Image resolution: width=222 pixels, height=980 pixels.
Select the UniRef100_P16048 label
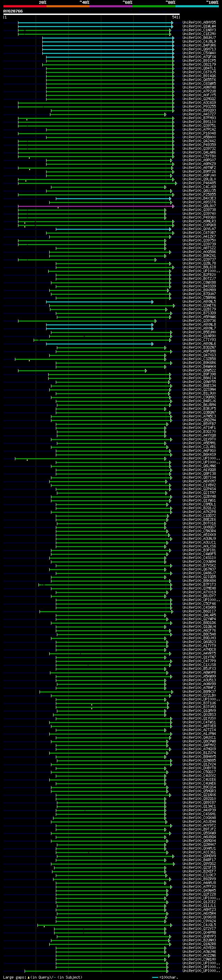tap(199, 133)
